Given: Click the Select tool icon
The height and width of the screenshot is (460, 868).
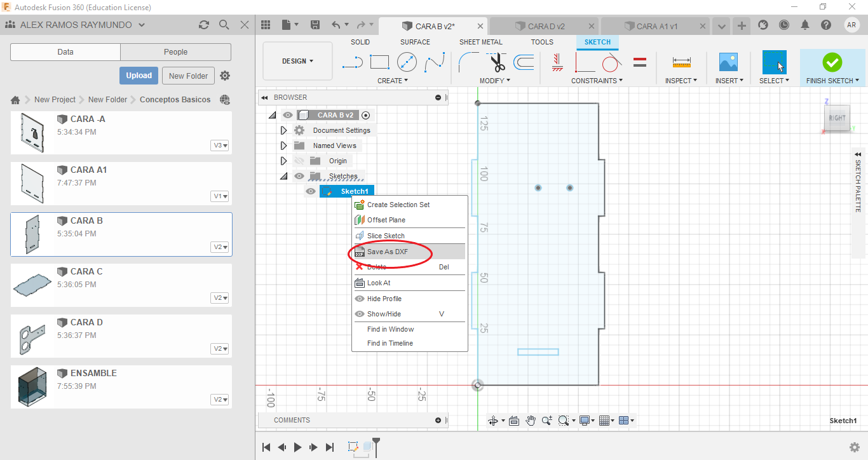Looking at the screenshot, I should [774, 62].
